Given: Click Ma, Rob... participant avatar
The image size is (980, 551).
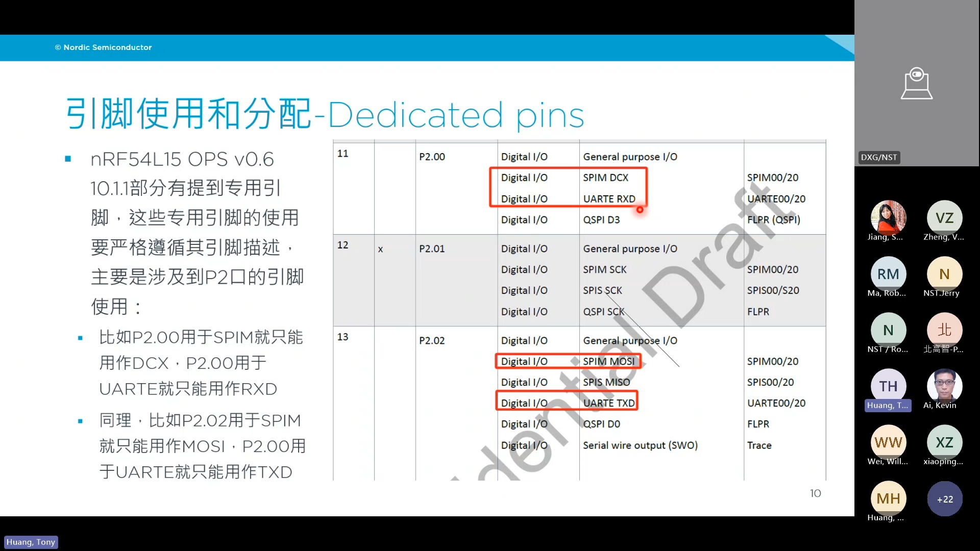Looking at the screenshot, I should (x=887, y=273).
